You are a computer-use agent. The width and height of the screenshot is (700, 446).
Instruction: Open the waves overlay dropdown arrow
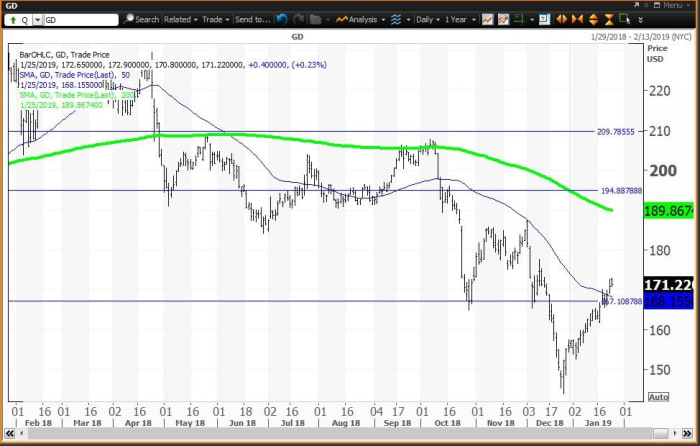click(408, 20)
